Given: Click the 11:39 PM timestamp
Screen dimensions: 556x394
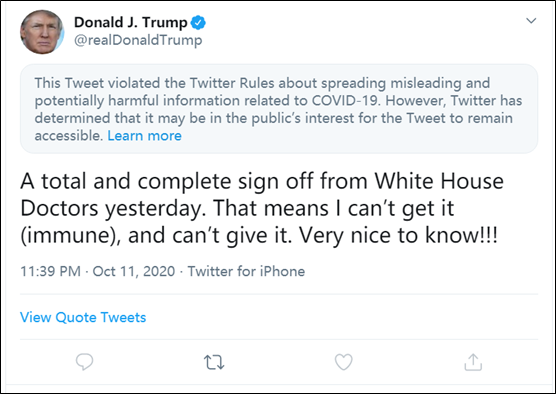Looking at the screenshot, I should click(x=50, y=271).
